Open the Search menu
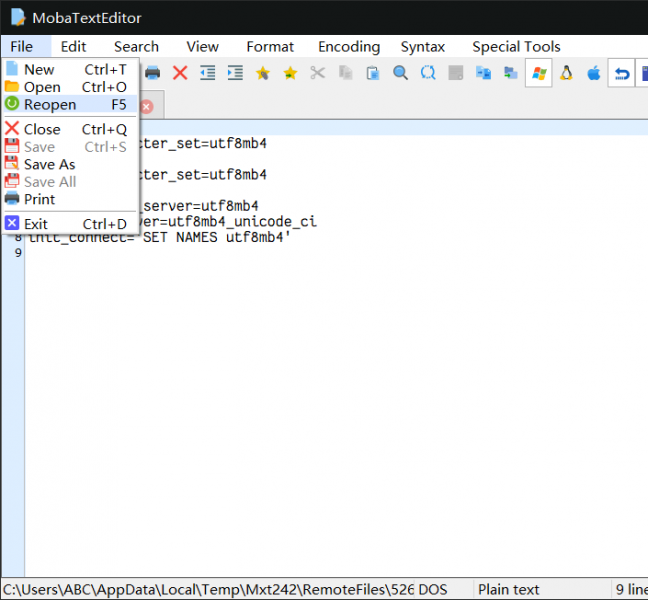The width and height of the screenshot is (648, 600). tap(136, 47)
